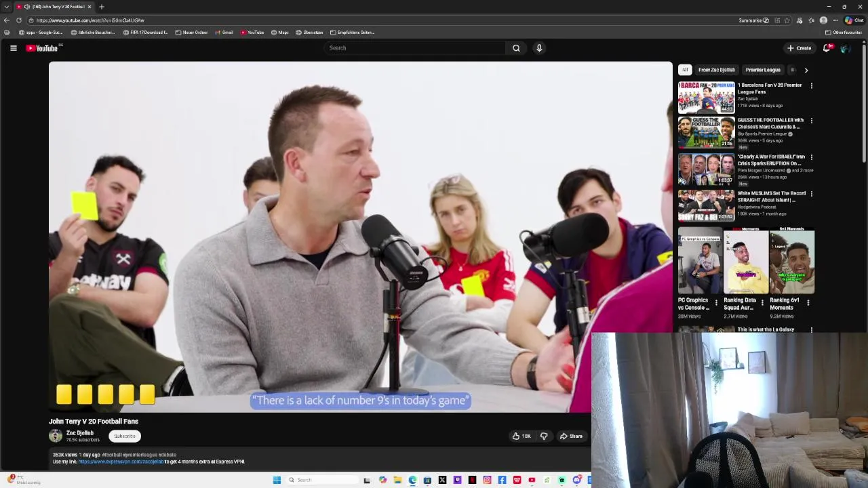Open Neuer Ordner bookmark folder

[x=191, y=33]
